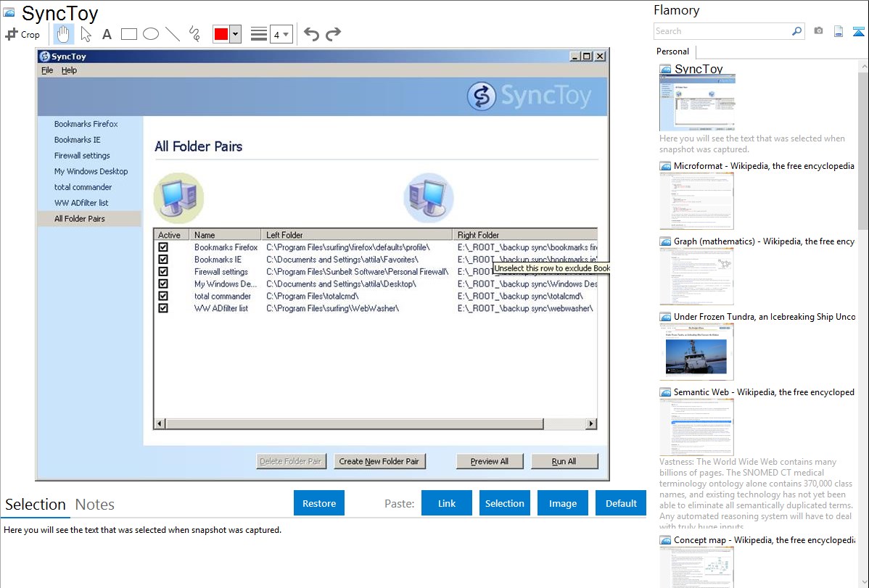Screen dimensions: 869x588
Task: Open the Under Frozen Tundra snapshot thumbnail
Action: click(696, 352)
